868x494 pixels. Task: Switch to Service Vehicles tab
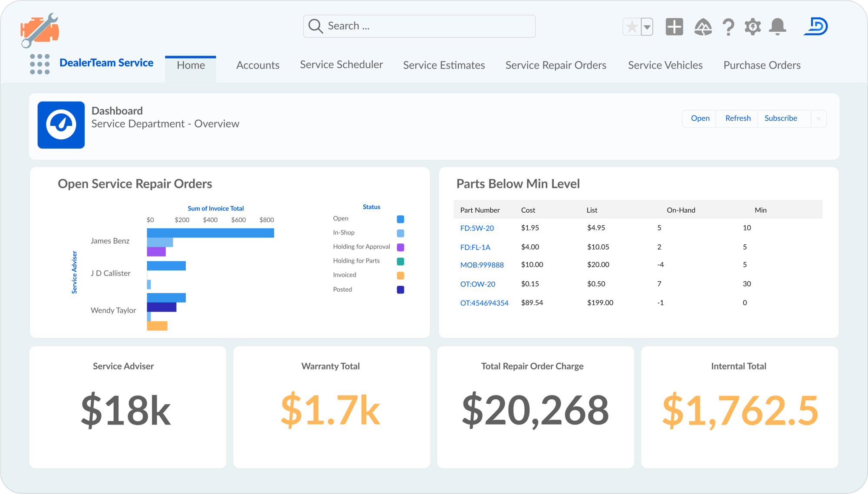[x=665, y=65]
